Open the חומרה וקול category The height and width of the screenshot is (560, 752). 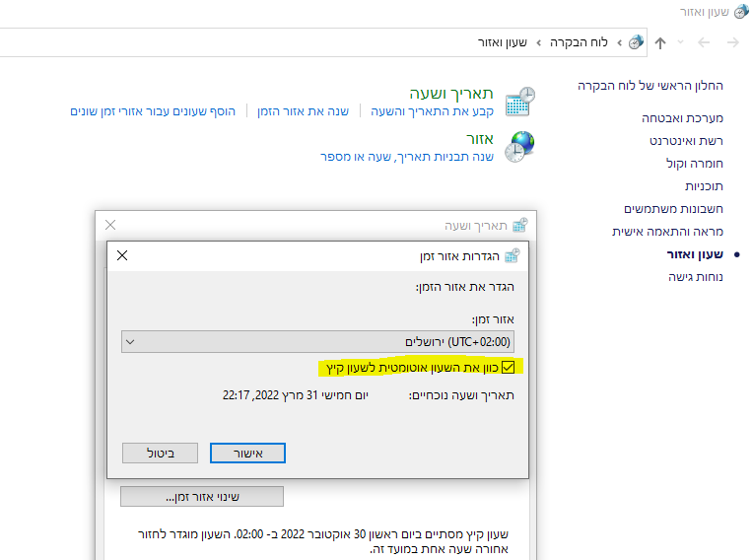pyautogui.click(x=695, y=164)
